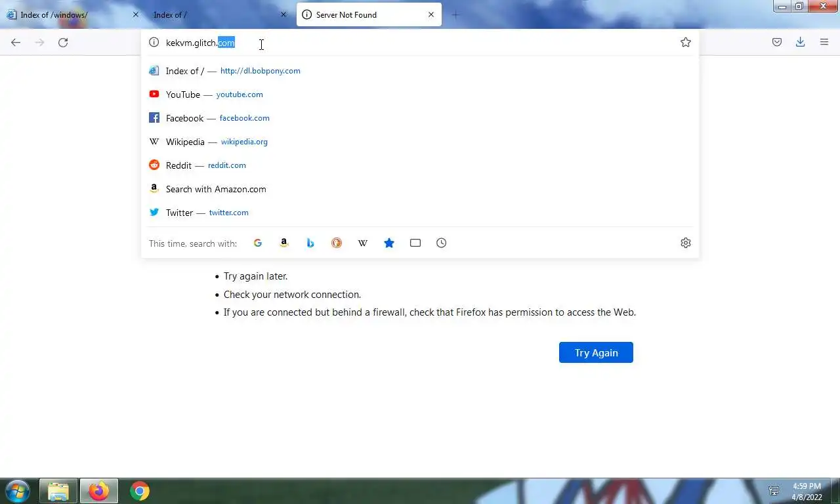Search open tabs using the tabs icon
Screen dimensions: 840x504
[415, 243]
